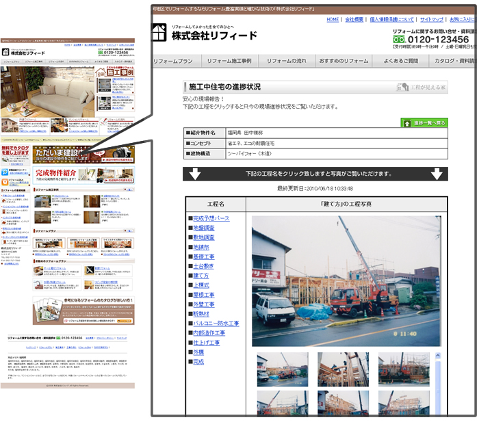This screenshot has width=479, height=448.
Task: Select first thumbnail in second photo row
Action: [283, 402]
